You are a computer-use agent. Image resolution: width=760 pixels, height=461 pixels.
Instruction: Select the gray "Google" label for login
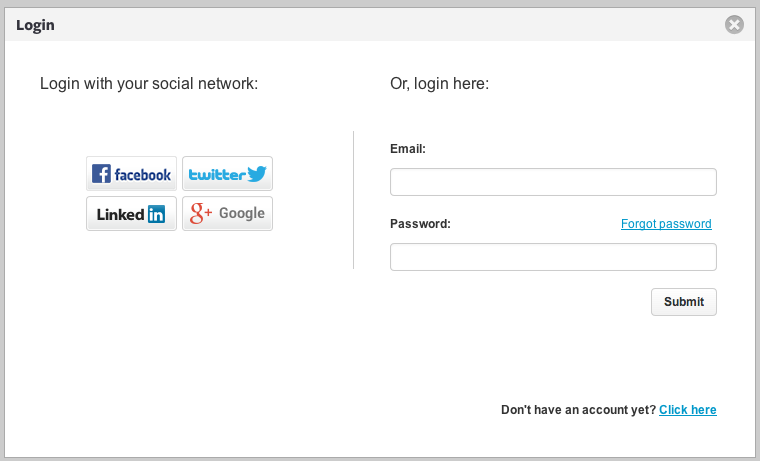242,213
